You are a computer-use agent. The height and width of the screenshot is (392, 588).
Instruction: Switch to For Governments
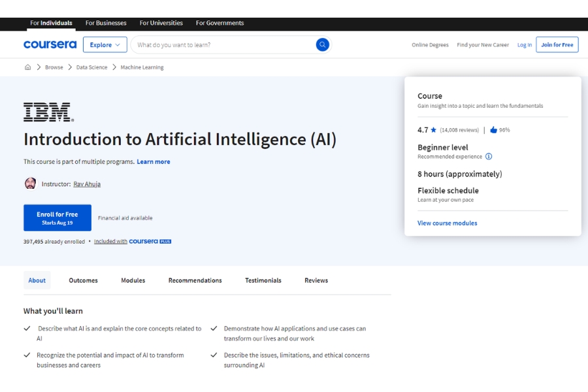click(220, 23)
